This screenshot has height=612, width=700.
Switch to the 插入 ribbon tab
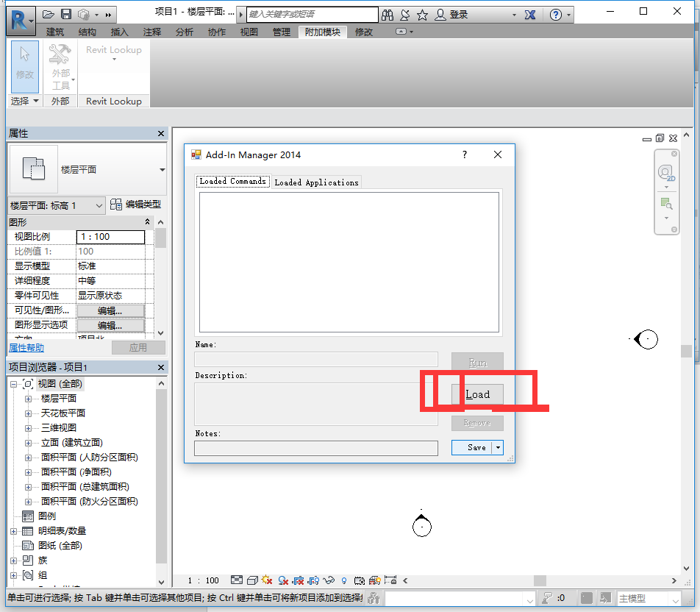pyautogui.click(x=119, y=32)
